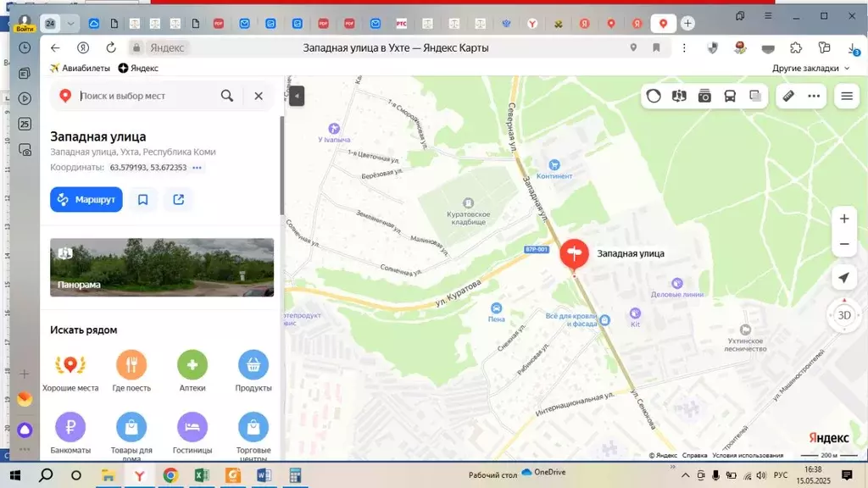The height and width of the screenshot is (488, 868).
Task: Open Word from taskbar
Action: click(264, 475)
